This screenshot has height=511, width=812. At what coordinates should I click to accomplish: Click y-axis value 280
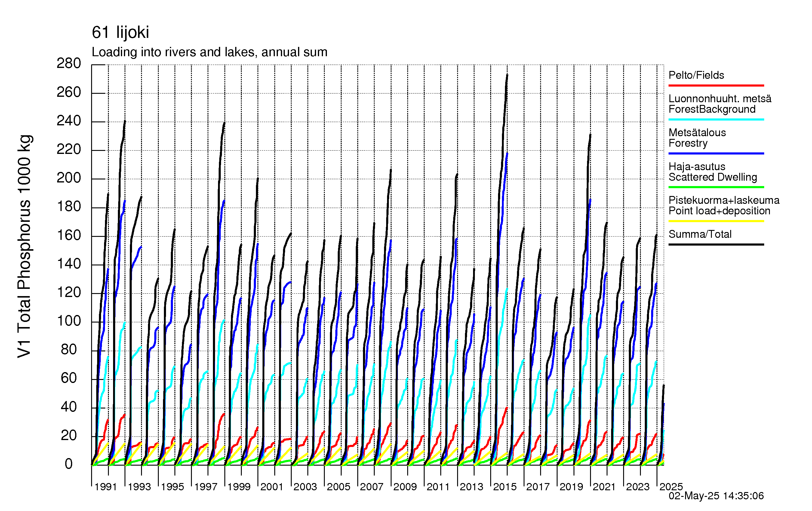[69, 63]
